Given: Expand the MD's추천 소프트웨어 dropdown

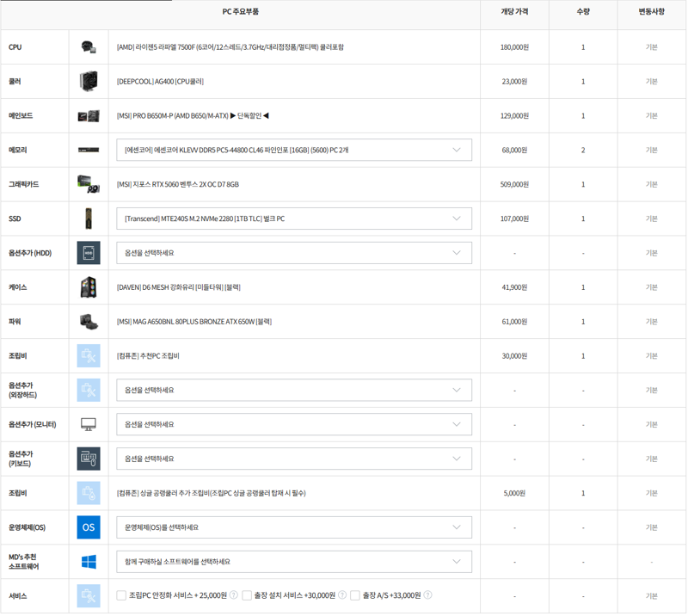Looking at the screenshot, I should click(x=294, y=562).
